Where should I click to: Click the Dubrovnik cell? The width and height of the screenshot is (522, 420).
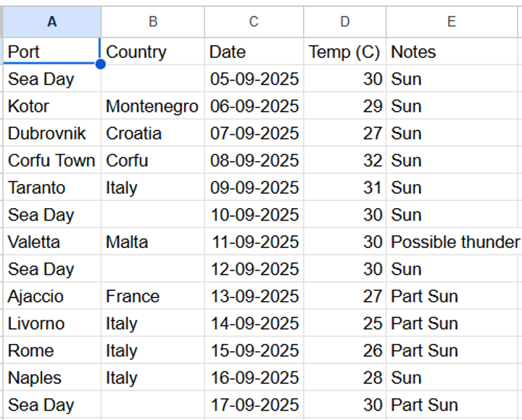pyautogui.click(x=52, y=133)
